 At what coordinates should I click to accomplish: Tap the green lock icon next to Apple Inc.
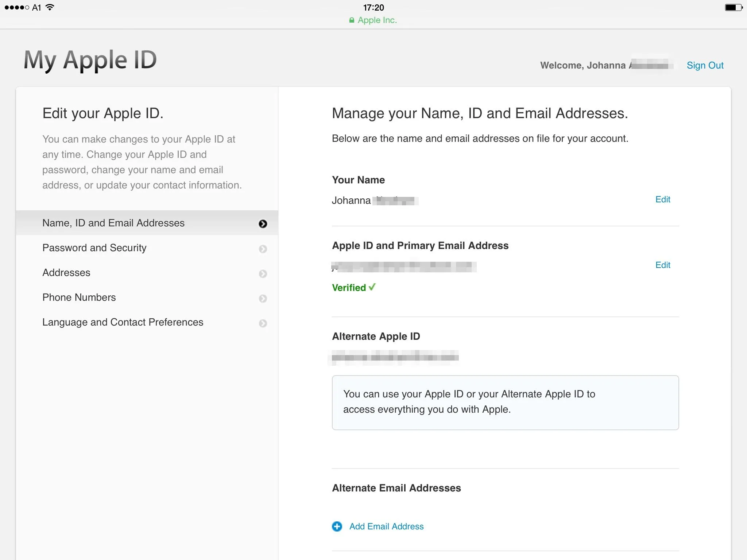coord(352,20)
